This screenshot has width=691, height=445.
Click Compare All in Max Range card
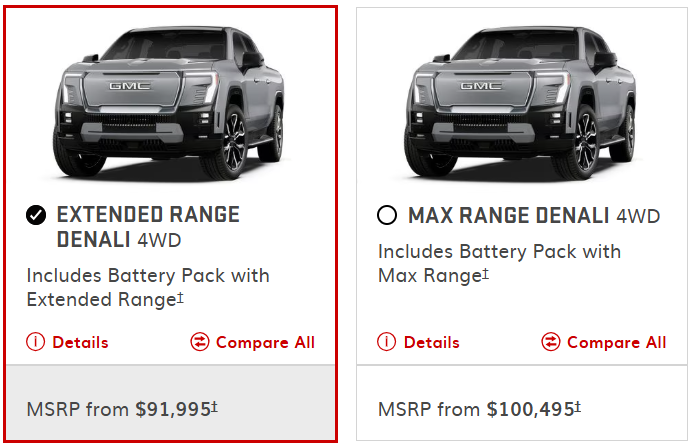[x=616, y=342]
